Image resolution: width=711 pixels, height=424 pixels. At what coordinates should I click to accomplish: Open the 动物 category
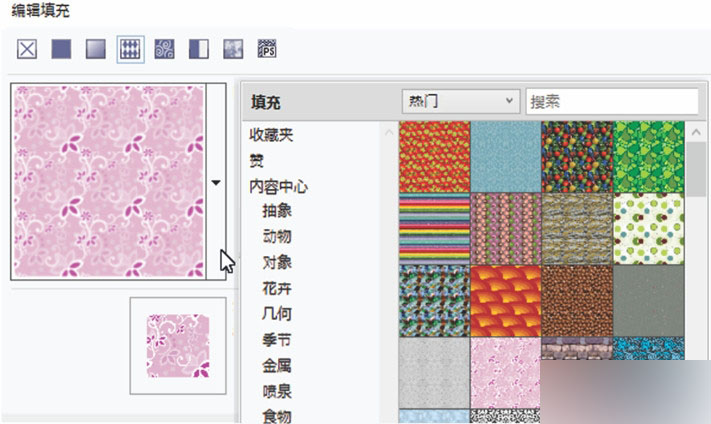277,236
